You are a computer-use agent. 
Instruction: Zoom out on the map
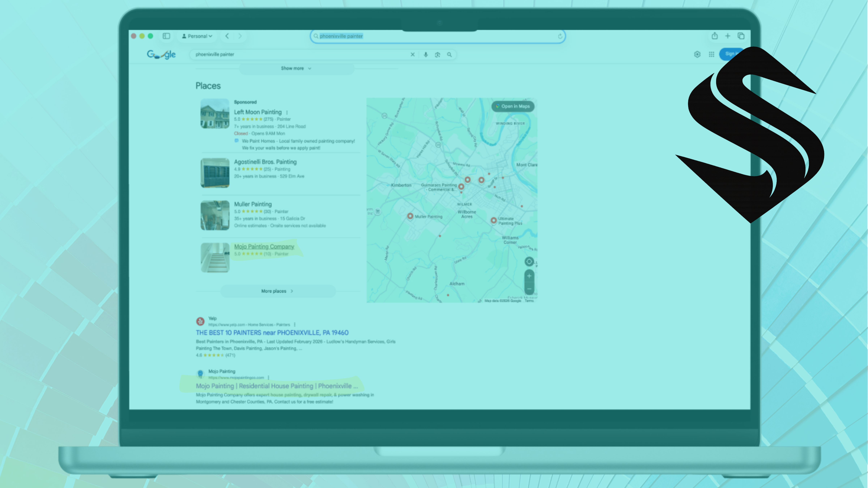pyautogui.click(x=529, y=289)
